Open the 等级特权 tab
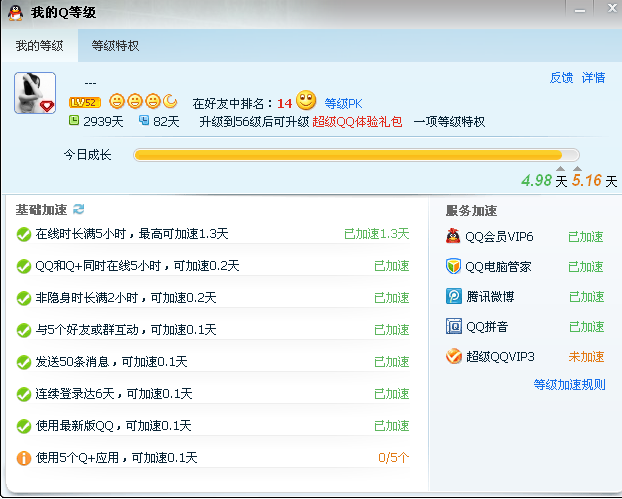Screen dimensions: 622x499 pyautogui.click(x=115, y=46)
